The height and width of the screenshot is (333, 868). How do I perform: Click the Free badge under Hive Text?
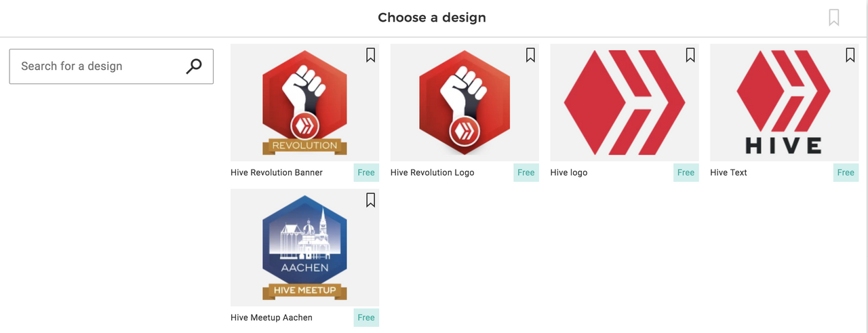tap(846, 172)
